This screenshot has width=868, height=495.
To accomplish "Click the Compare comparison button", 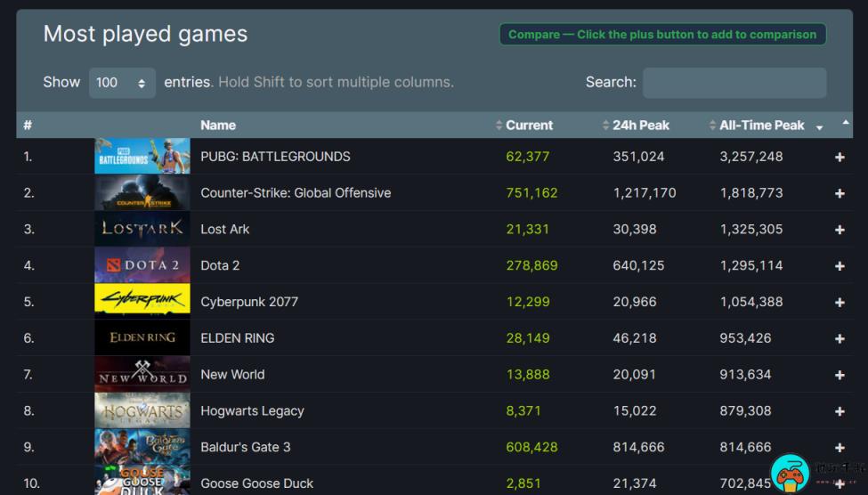I will [662, 35].
